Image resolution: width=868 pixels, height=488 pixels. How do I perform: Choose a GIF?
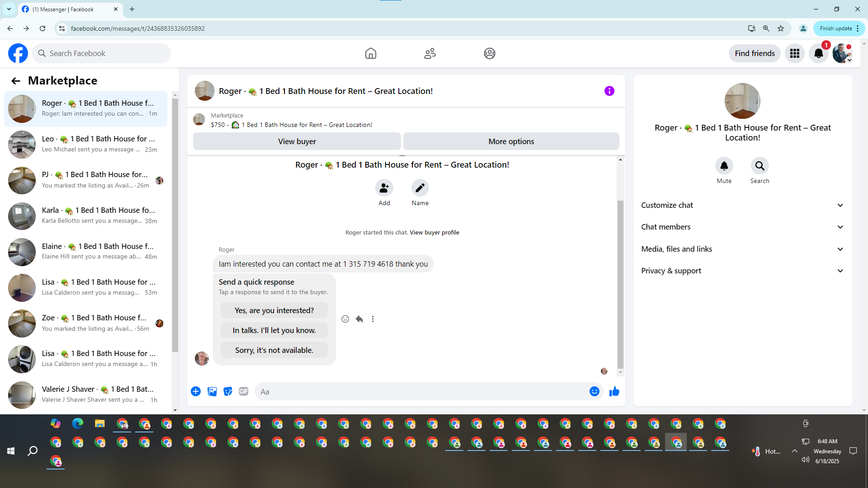pos(244,392)
